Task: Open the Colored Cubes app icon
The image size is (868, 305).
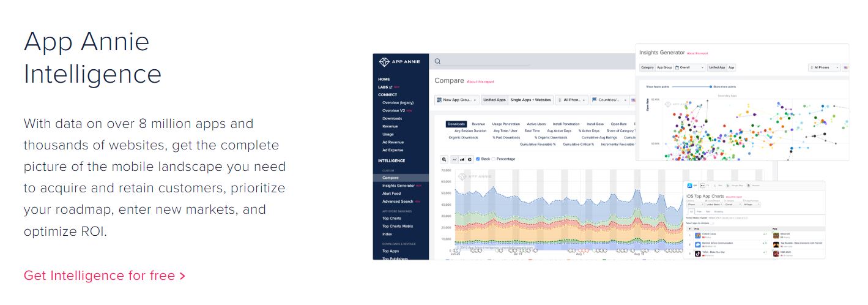Action: point(698,235)
